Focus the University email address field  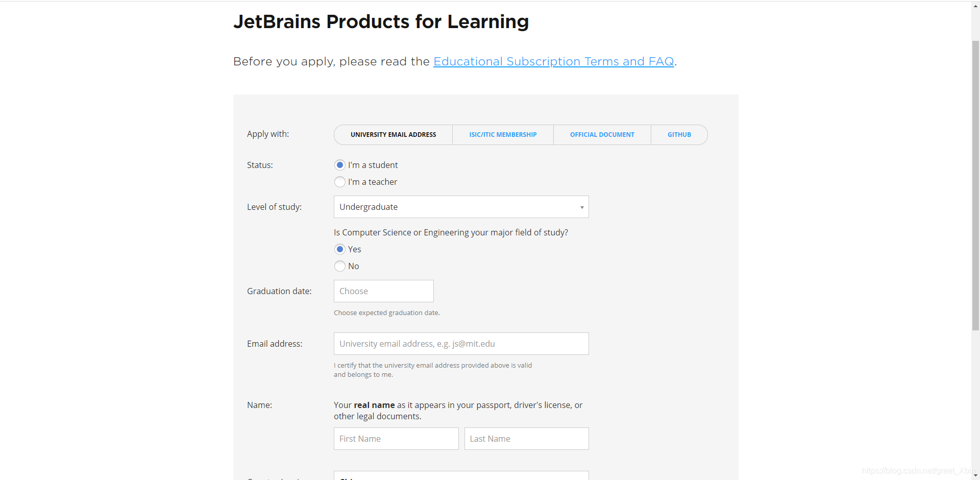coord(461,344)
